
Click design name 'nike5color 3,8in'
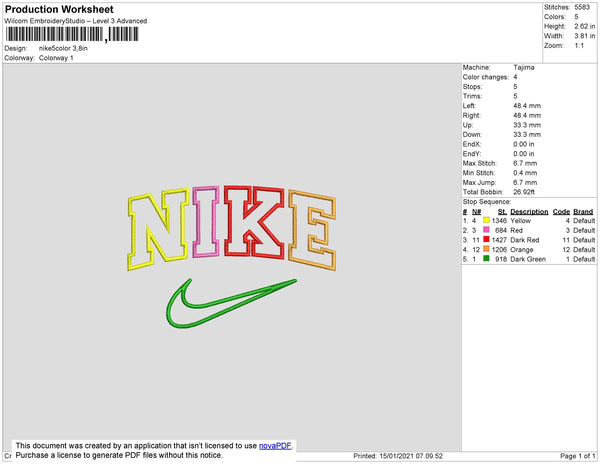tap(63, 49)
